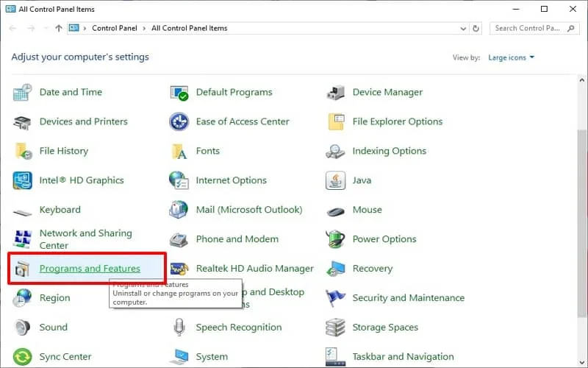Open the Phone and Modem icon
588x368 pixels.
click(179, 240)
